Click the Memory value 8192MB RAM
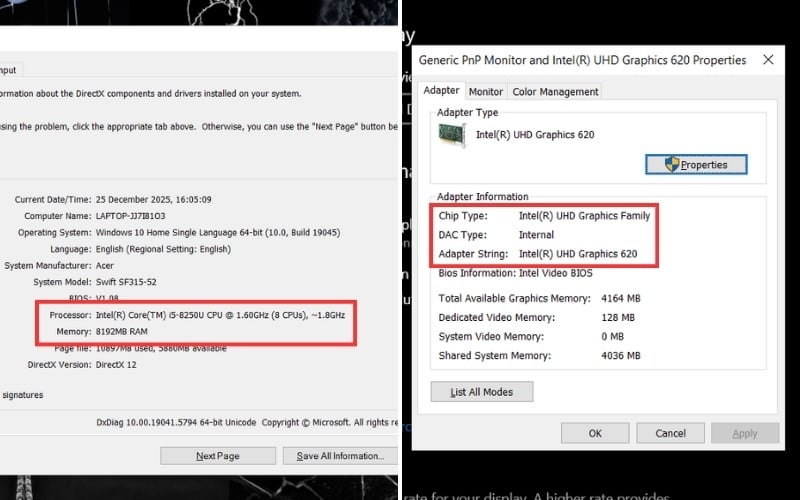Viewport: 800px width, 500px height. click(x=121, y=332)
